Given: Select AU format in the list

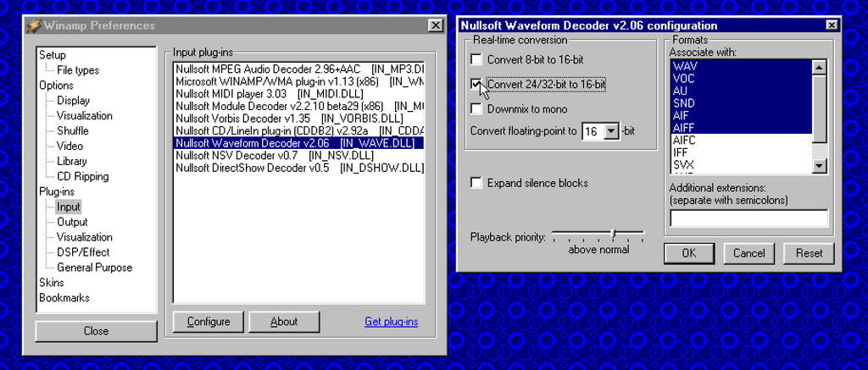Looking at the screenshot, I should point(741,91).
